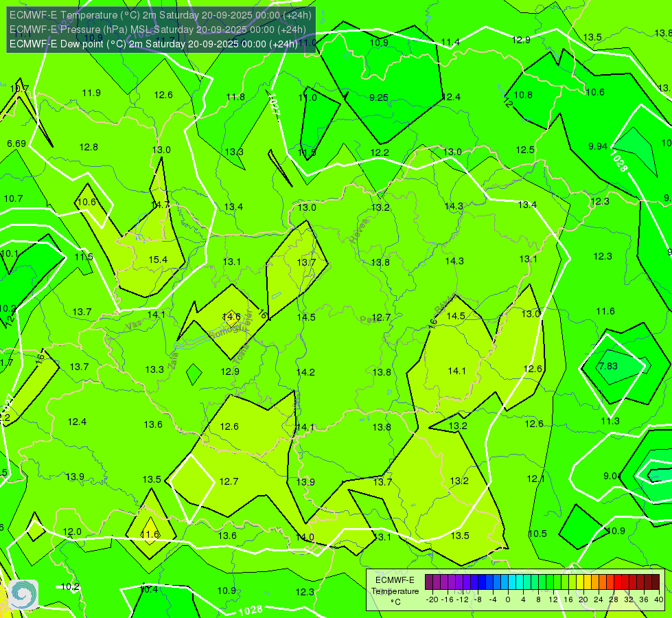The image size is (672, 618).
Task: Click the 14.0 value on the map
Action: (x=305, y=537)
